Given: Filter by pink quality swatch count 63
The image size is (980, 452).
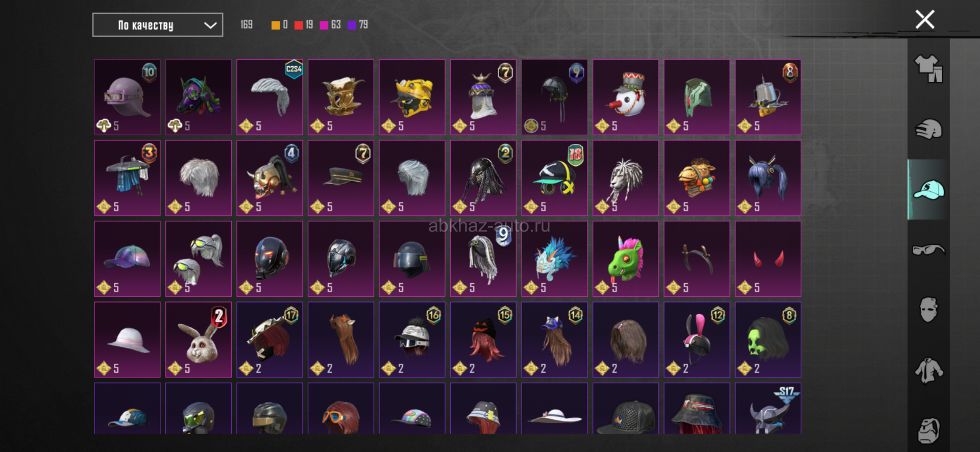Looking at the screenshot, I should click(x=330, y=24).
